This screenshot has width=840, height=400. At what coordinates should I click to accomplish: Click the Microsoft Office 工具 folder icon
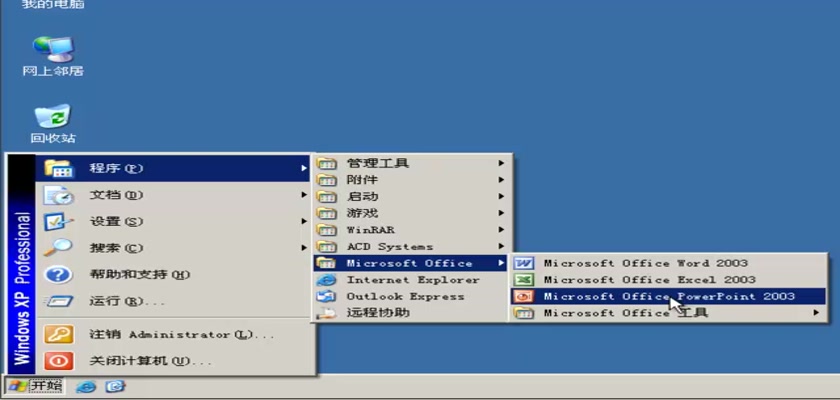pyautogui.click(x=523, y=313)
